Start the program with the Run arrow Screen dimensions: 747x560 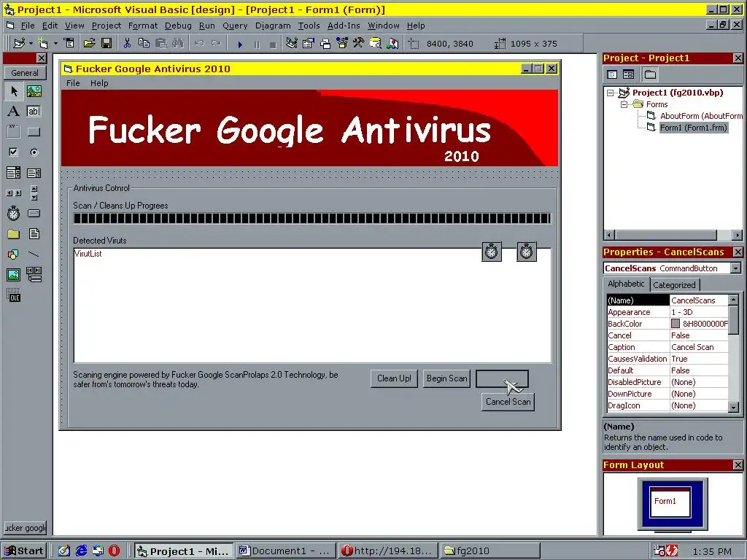point(239,44)
